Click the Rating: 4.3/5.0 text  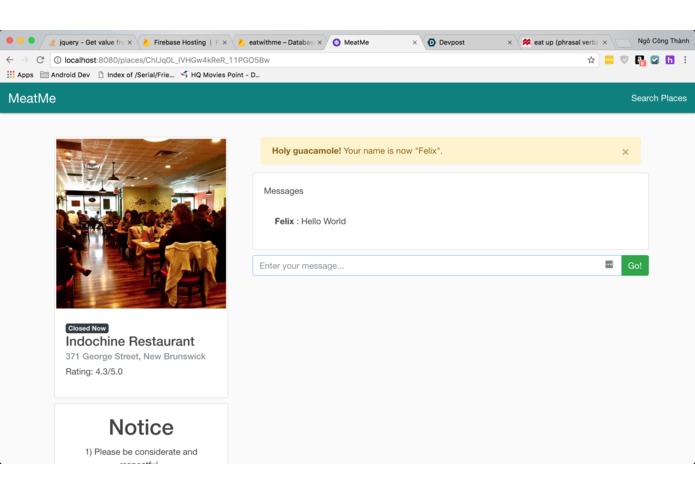tap(94, 371)
